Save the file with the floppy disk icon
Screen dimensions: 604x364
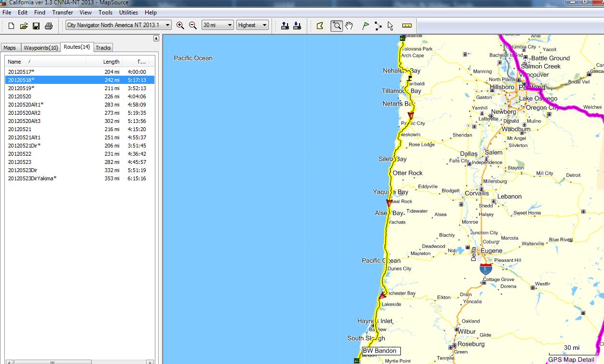36,26
